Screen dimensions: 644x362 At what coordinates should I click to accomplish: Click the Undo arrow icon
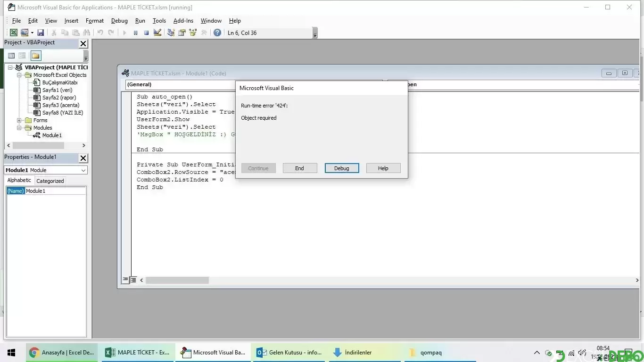100,33
